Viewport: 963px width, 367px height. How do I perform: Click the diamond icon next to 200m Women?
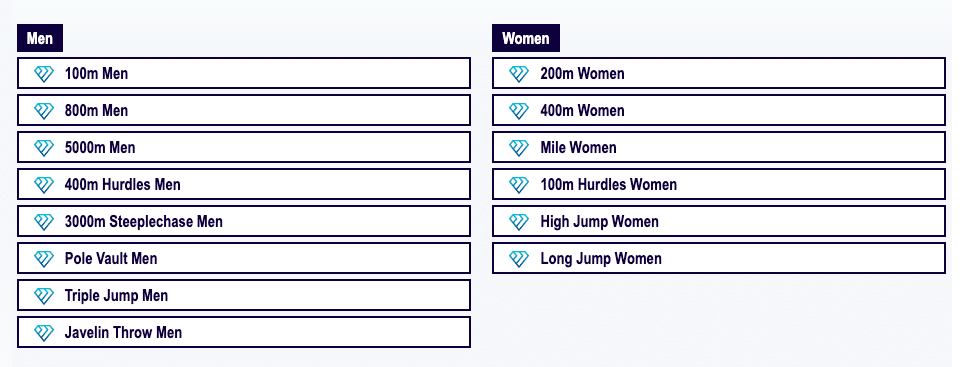click(x=519, y=74)
